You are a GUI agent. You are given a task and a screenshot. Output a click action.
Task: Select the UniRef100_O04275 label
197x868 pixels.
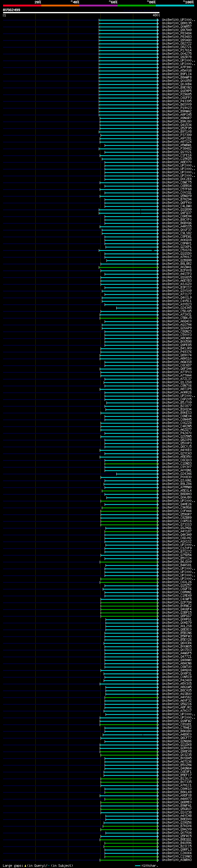[177, 54]
